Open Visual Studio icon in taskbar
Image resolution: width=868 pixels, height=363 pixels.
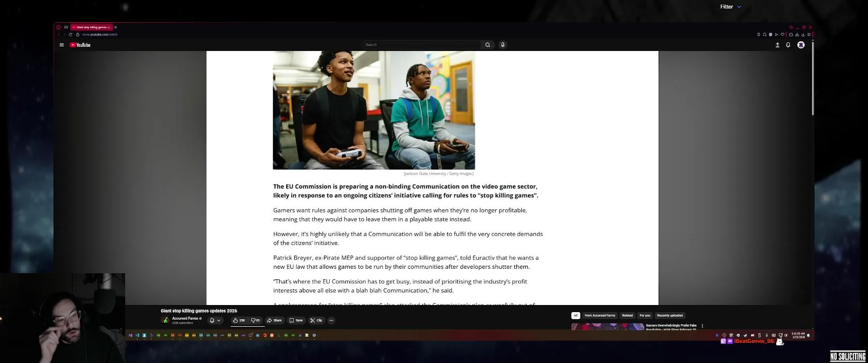coord(131,335)
